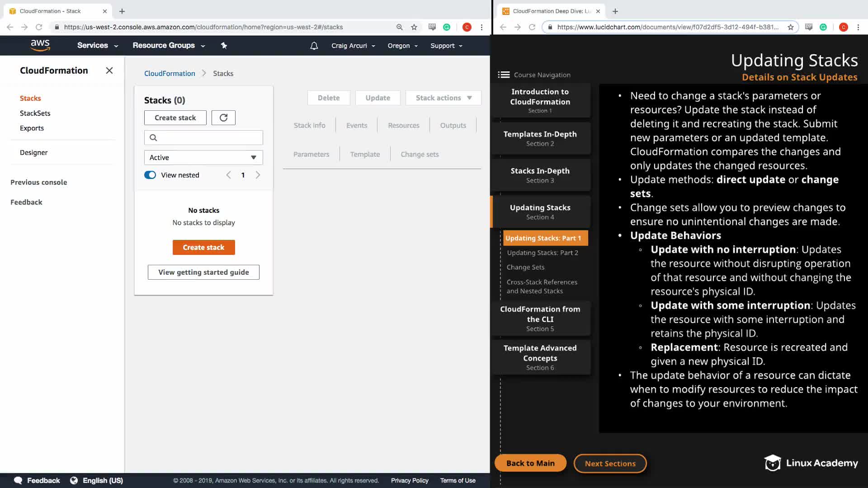Screen dimensions: 868x488
Task: Open the Change sets tab
Action: tap(419, 154)
